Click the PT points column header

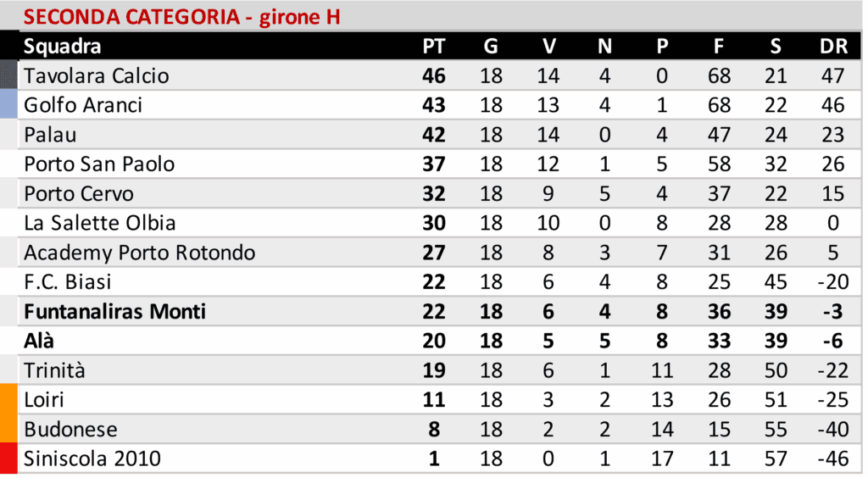pyautogui.click(x=433, y=47)
